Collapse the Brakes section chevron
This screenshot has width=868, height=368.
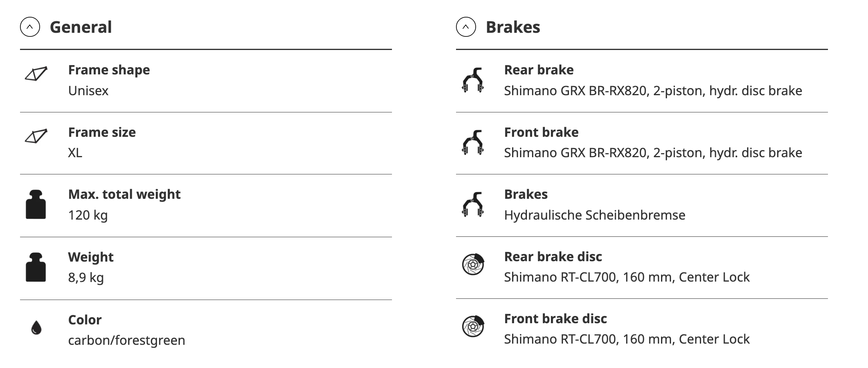[x=466, y=27]
